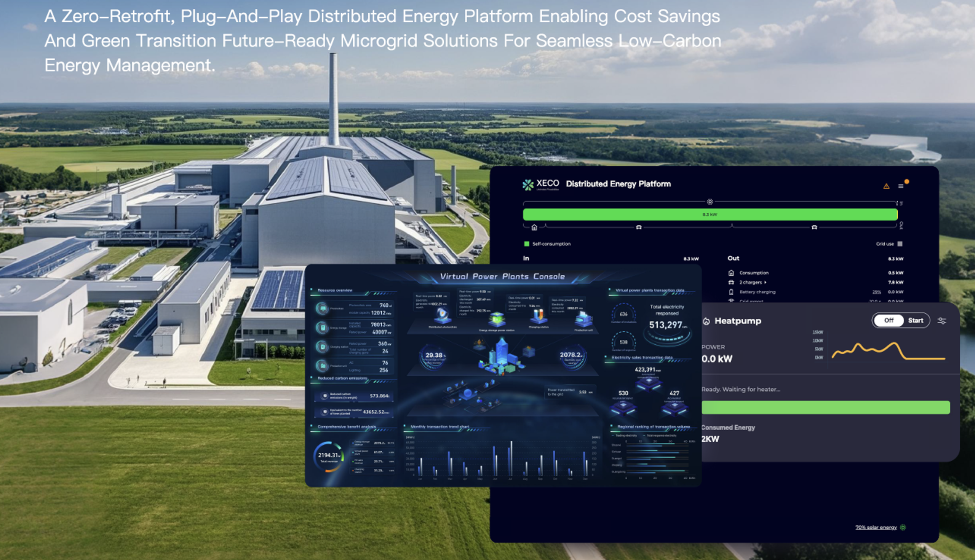Toggle the Self-consumption legend green square

527,244
